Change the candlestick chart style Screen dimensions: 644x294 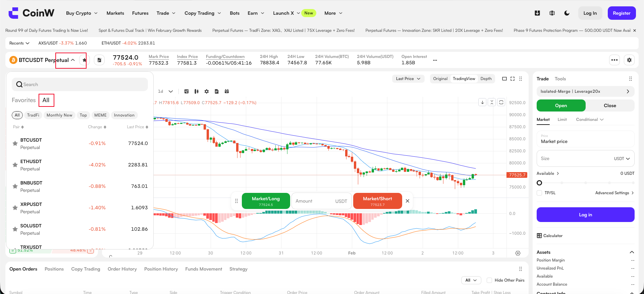pyautogui.click(x=197, y=91)
